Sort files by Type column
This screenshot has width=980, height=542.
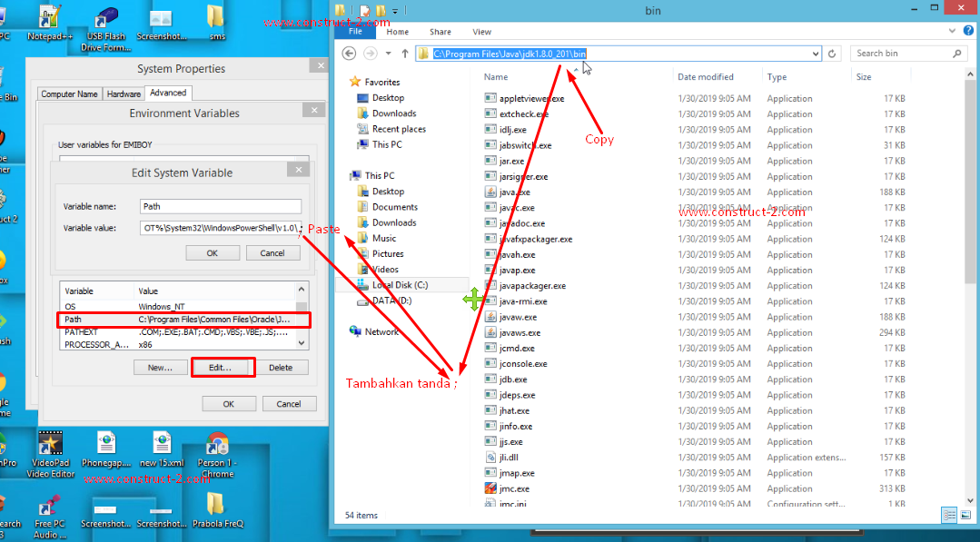(777, 77)
